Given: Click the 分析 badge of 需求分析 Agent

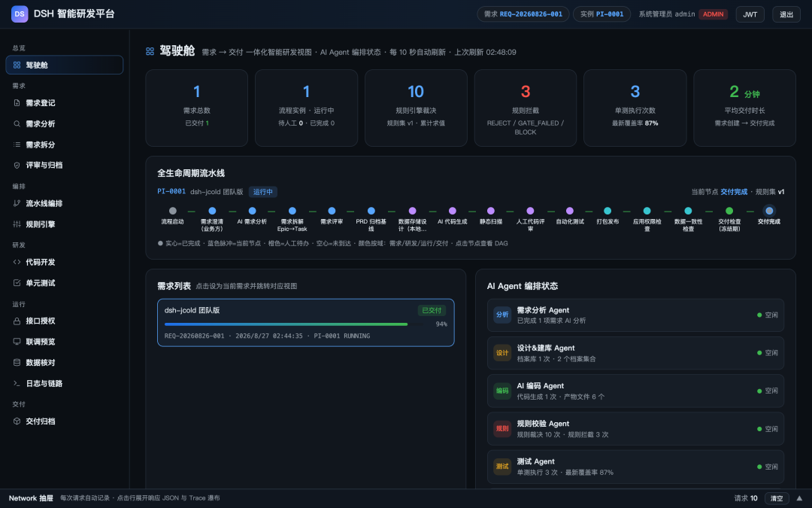Looking at the screenshot, I should point(502,315).
